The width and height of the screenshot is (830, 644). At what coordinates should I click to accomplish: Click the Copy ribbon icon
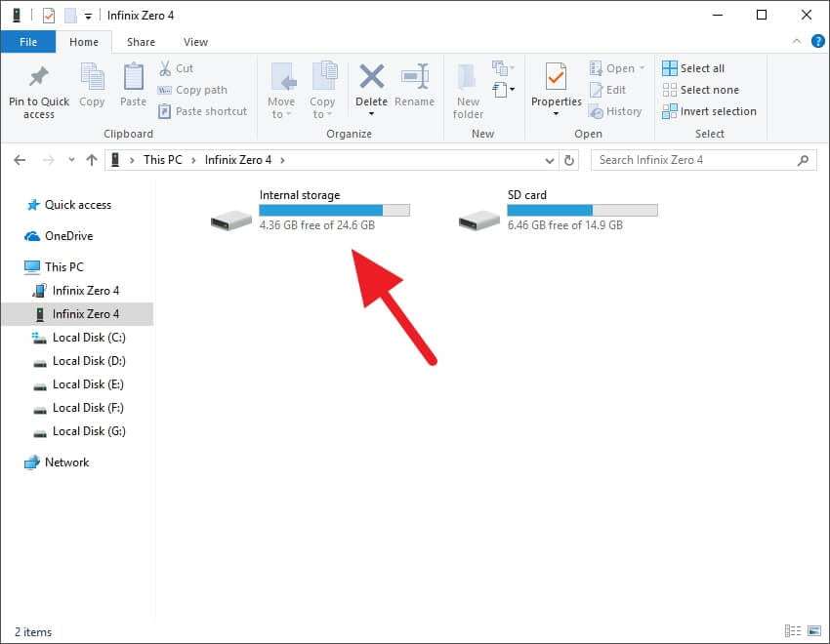tap(92, 77)
